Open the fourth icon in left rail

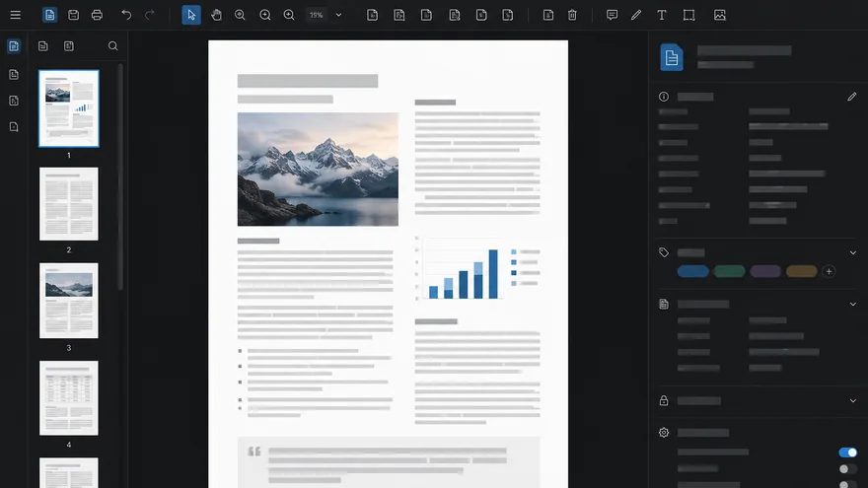pyautogui.click(x=14, y=127)
